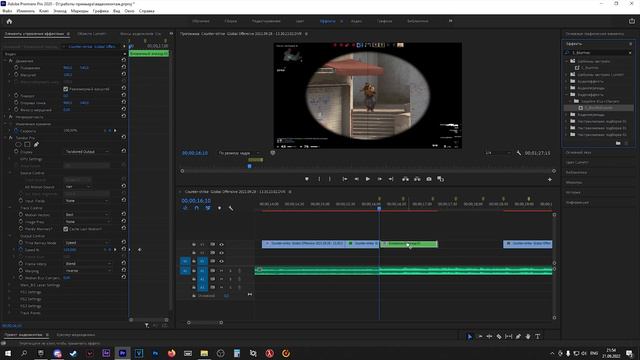Select the Type (T) tool

click(538, 336)
